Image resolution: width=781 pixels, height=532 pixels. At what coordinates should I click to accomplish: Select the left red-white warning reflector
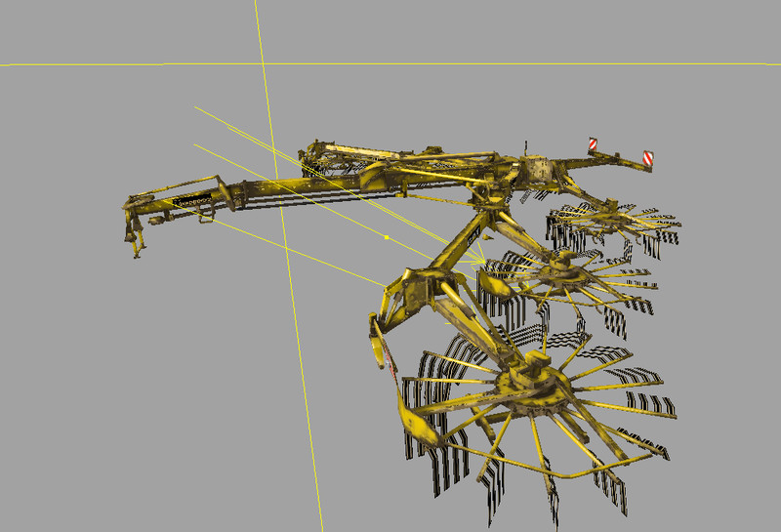tap(592, 145)
